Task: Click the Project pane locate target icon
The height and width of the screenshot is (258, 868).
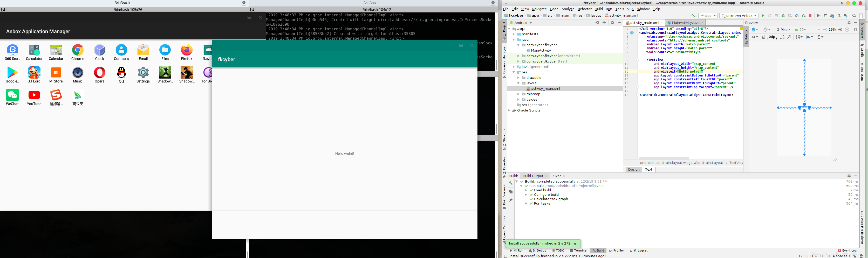Action: 597,23
